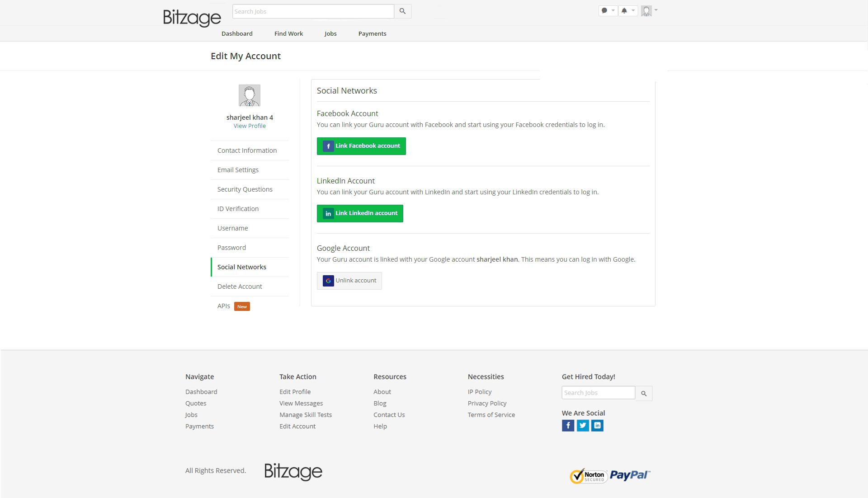868x498 pixels.
Task: Focus the Search Jobs field in header
Action: coord(313,11)
